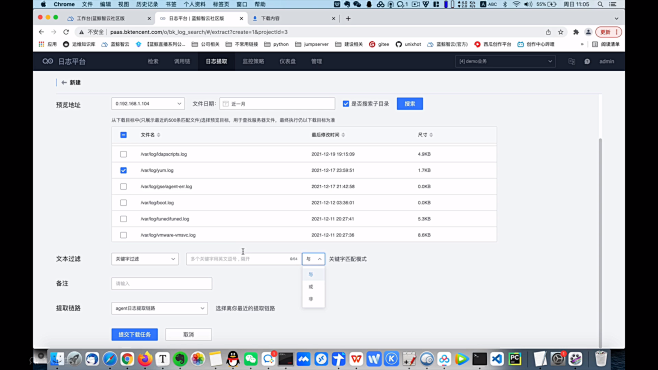Click the language switch icon in header
This screenshot has width=658, height=370.
[571, 61]
